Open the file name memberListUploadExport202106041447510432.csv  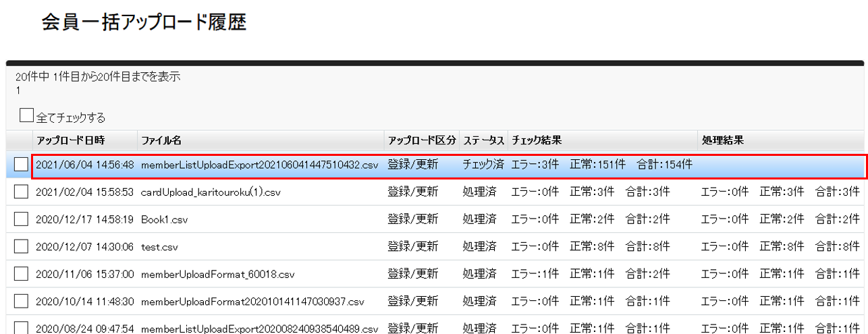[259, 165]
